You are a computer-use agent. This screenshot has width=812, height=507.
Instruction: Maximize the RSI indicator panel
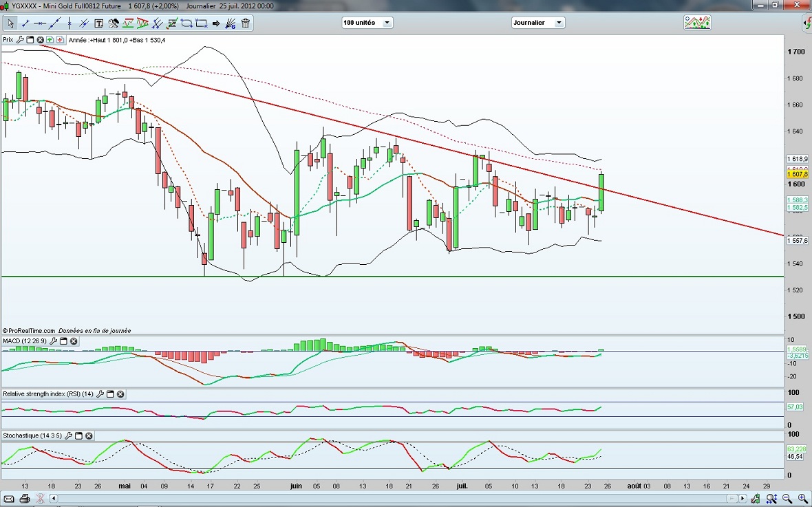[x=110, y=394]
